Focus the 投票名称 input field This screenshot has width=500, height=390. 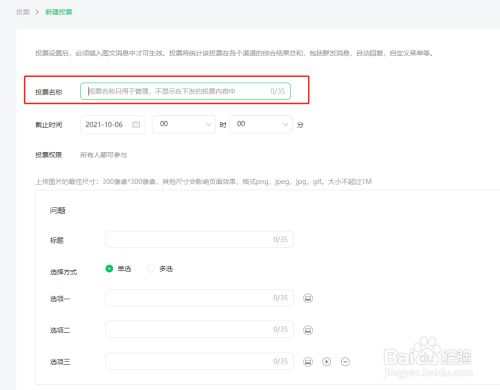185,91
